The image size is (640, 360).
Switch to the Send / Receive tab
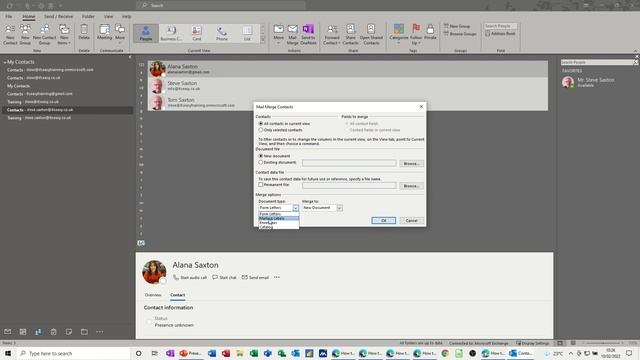58,16
